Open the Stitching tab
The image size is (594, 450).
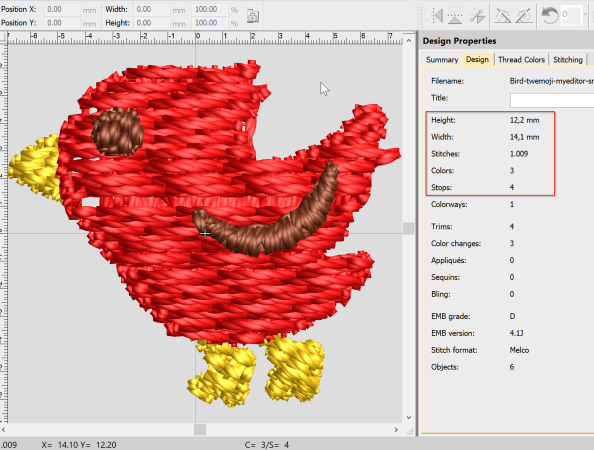[567, 59]
